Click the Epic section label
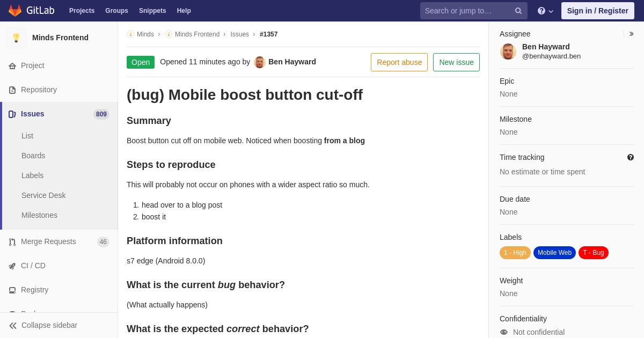 tap(507, 81)
